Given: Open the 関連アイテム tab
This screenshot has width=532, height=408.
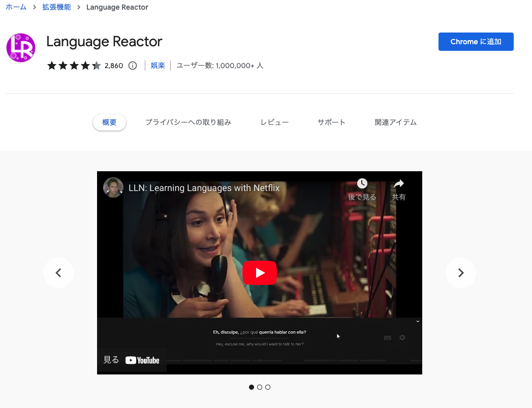Looking at the screenshot, I should coord(396,122).
